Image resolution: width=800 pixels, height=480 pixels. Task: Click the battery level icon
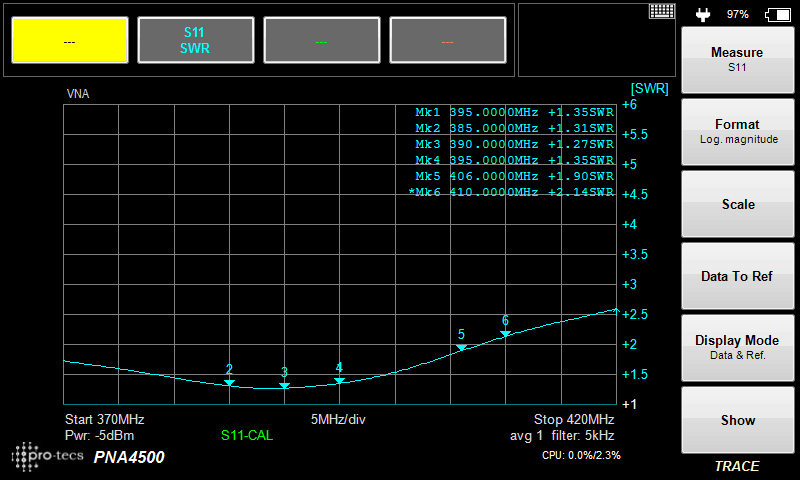coord(777,14)
